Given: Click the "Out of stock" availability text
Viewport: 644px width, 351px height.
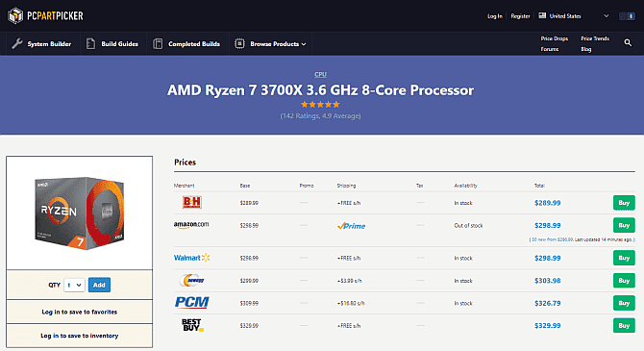Looking at the screenshot, I should [468, 226].
